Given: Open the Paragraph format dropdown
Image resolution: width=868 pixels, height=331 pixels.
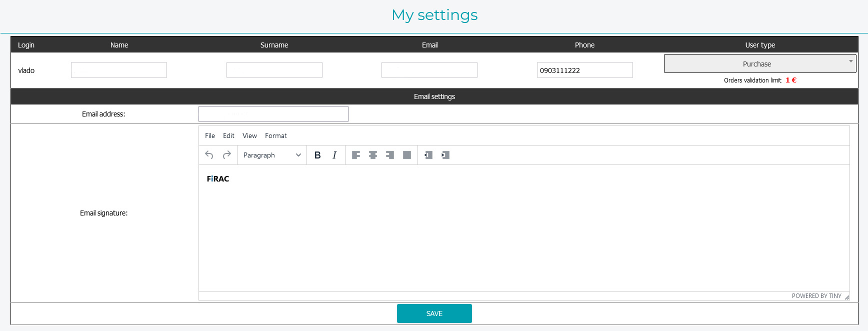Looking at the screenshot, I should [272, 155].
